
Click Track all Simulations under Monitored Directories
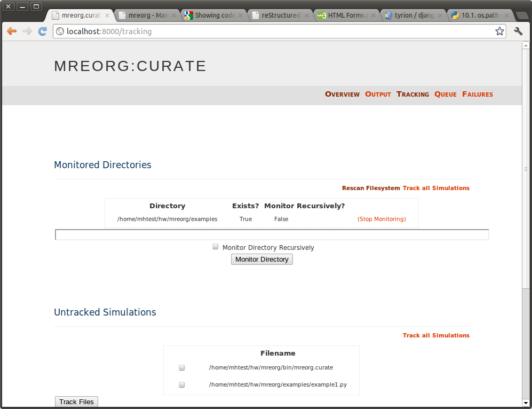pos(436,188)
